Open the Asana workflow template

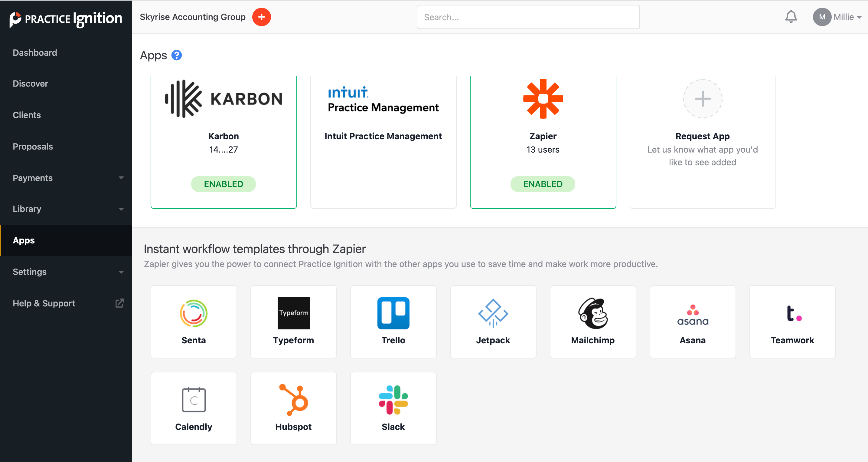point(693,322)
